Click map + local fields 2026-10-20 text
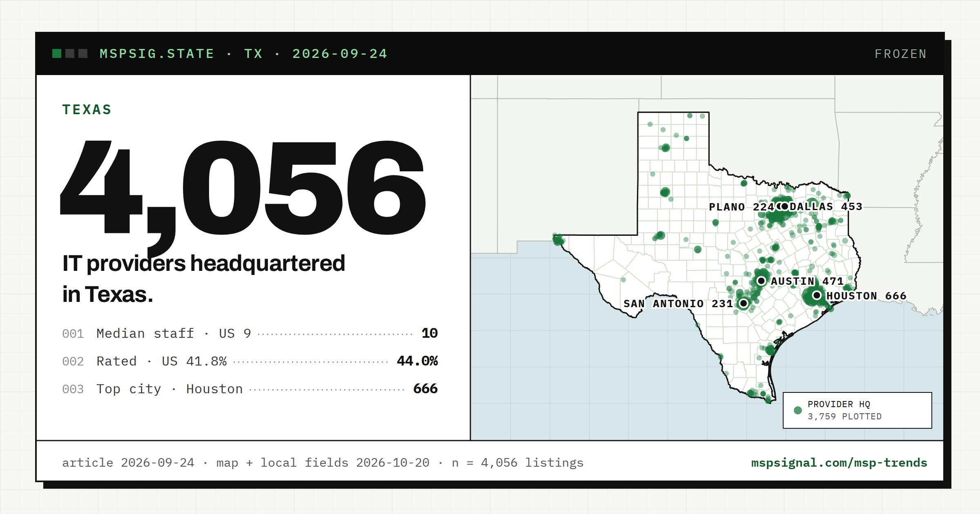The height and width of the screenshot is (514, 980). [323, 463]
